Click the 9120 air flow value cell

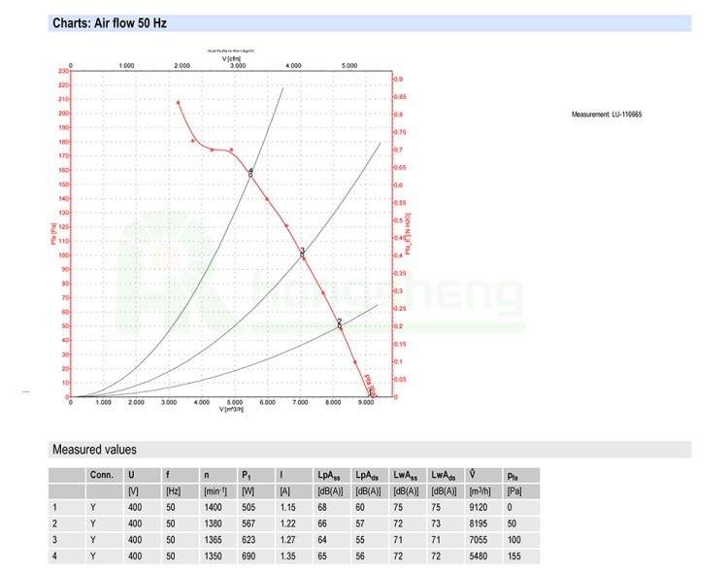point(479,507)
